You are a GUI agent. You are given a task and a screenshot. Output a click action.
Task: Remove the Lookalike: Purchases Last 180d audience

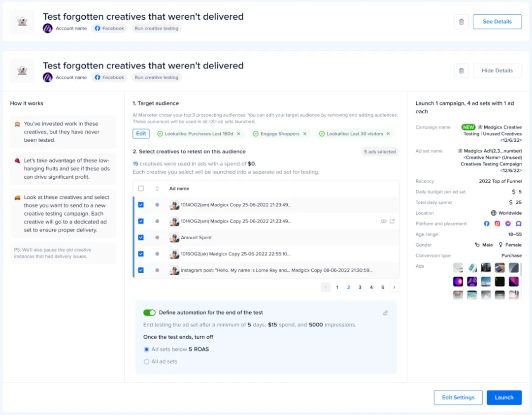click(x=238, y=134)
